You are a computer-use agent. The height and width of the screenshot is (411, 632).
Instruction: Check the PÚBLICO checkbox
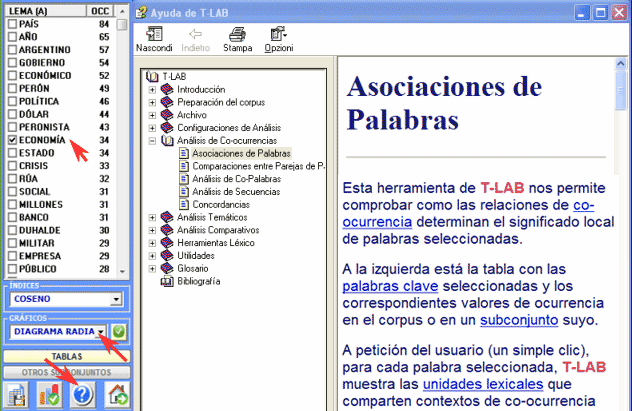coord(12,269)
